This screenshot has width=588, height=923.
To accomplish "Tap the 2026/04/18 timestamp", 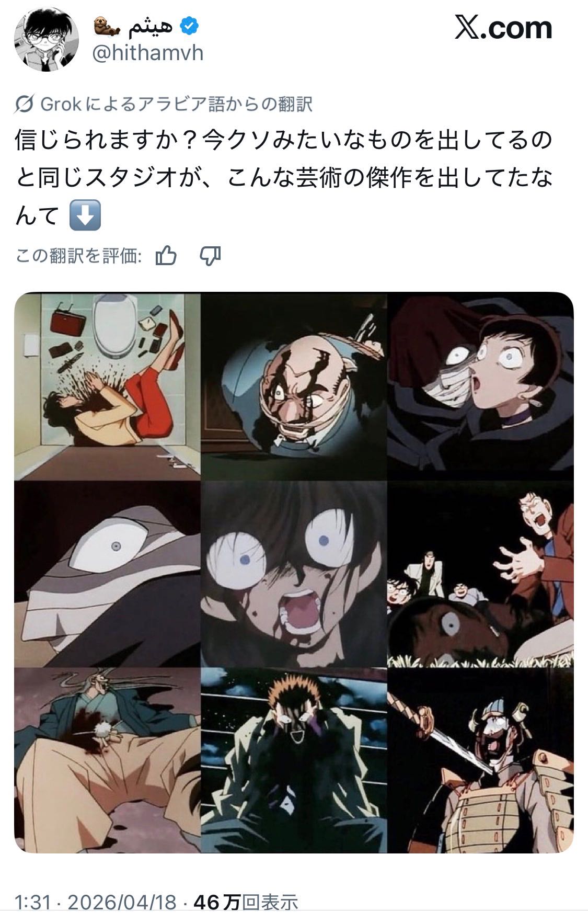I will click(122, 903).
